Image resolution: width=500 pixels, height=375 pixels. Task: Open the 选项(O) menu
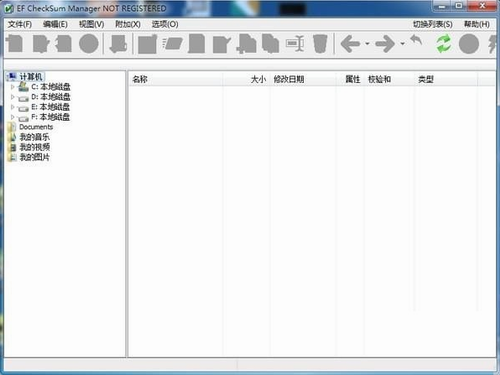(165, 24)
